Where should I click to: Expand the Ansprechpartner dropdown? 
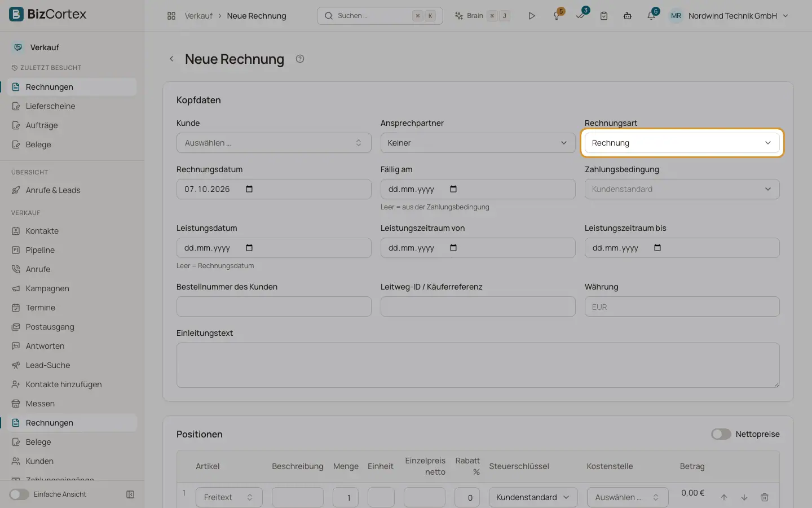click(478, 143)
